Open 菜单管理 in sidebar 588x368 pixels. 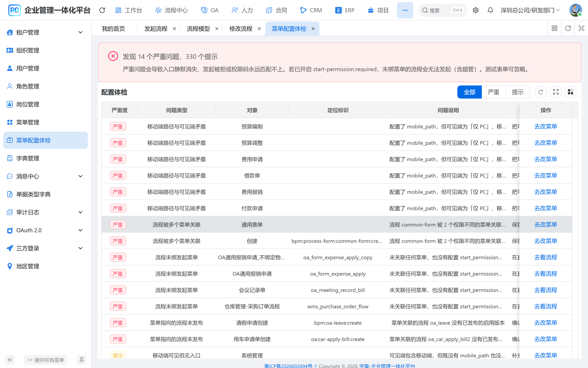pyautogui.click(x=46, y=122)
